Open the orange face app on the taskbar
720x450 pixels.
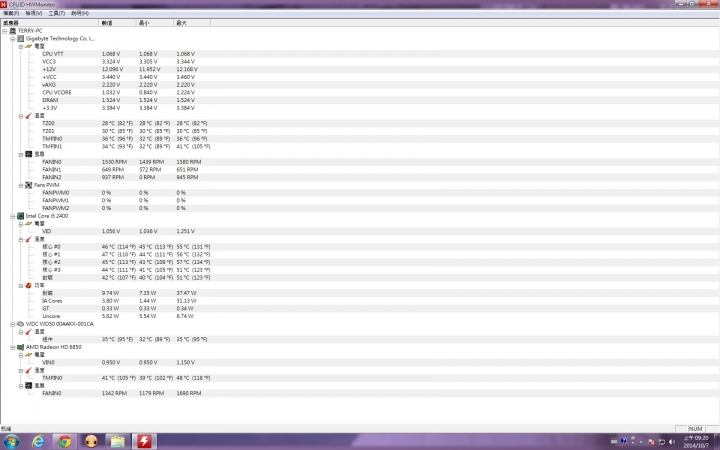[x=91, y=442]
